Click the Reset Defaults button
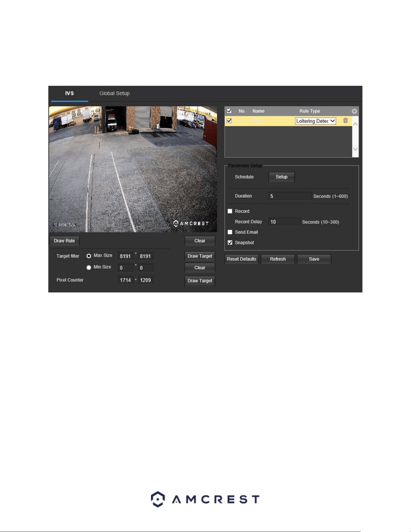The height and width of the screenshot is (532, 411). click(242, 259)
